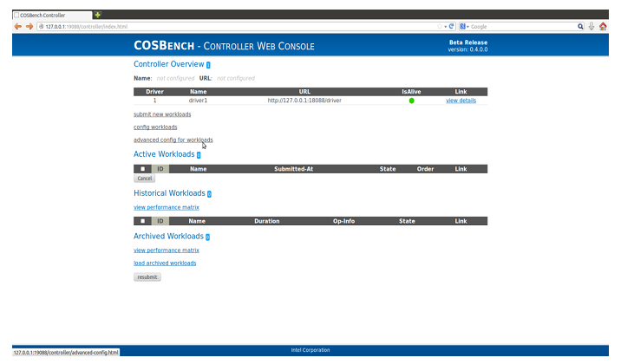Go forward with the browser forward arrow
The image size is (621, 364).
pyautogui.click(x=29, y=27)
